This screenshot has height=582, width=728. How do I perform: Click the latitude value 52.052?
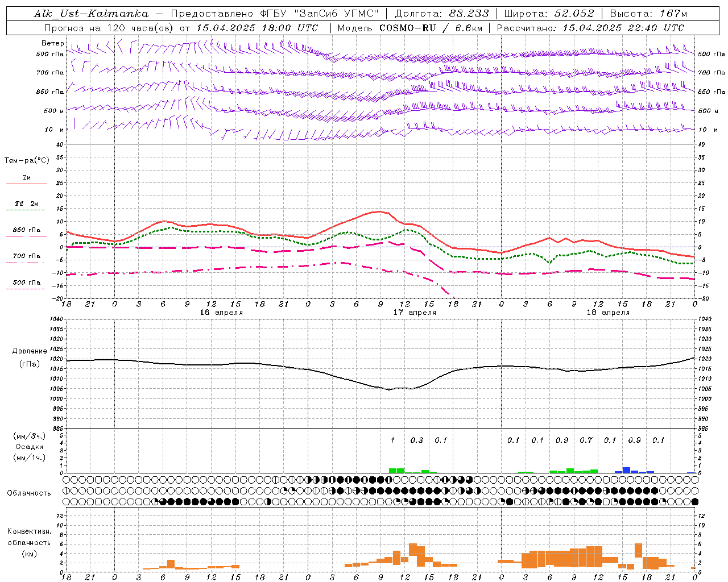[574, 14]
